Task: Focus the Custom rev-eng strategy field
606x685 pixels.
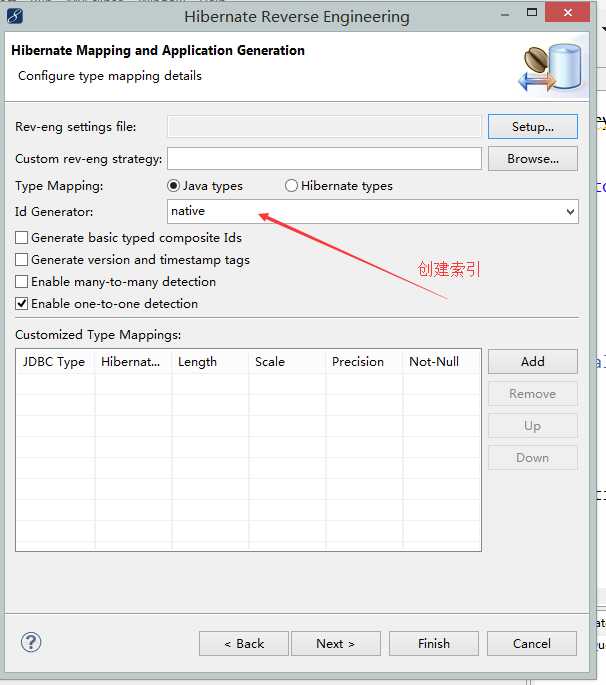Action: pos(324,159)
